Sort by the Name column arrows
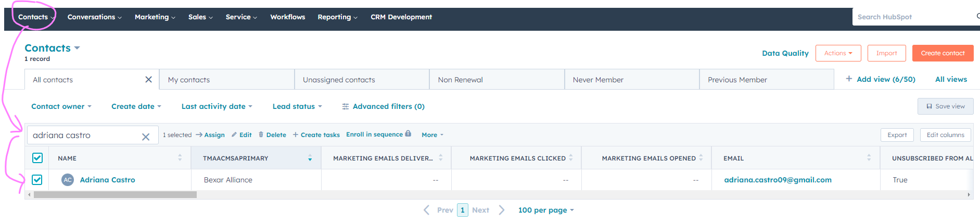This screenshot has width=980, height=222. point(180,158)
